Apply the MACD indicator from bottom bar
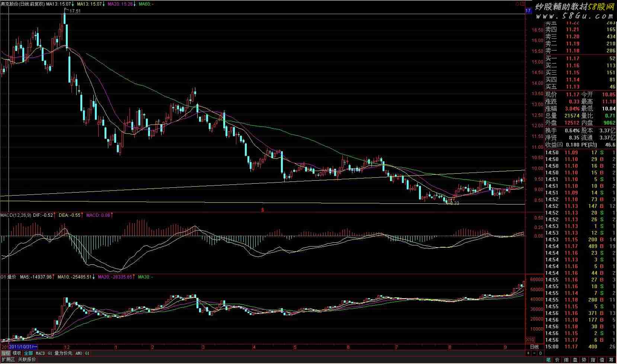 [40, 353]
